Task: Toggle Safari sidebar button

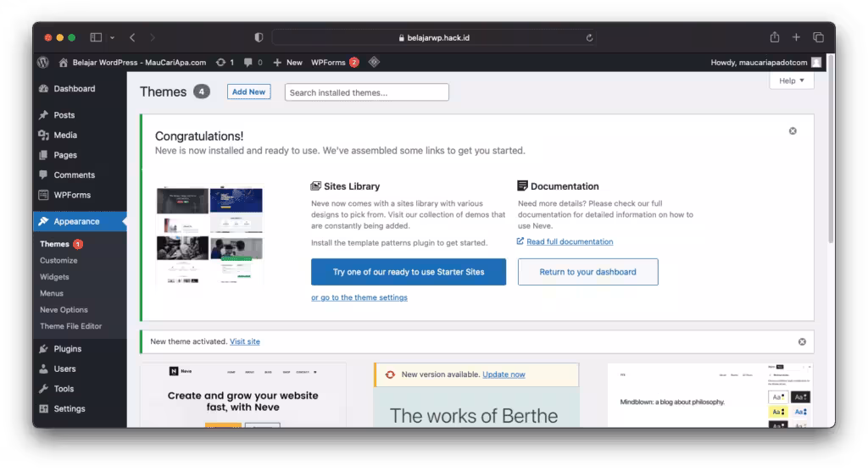Action: (x=96, y=37)
